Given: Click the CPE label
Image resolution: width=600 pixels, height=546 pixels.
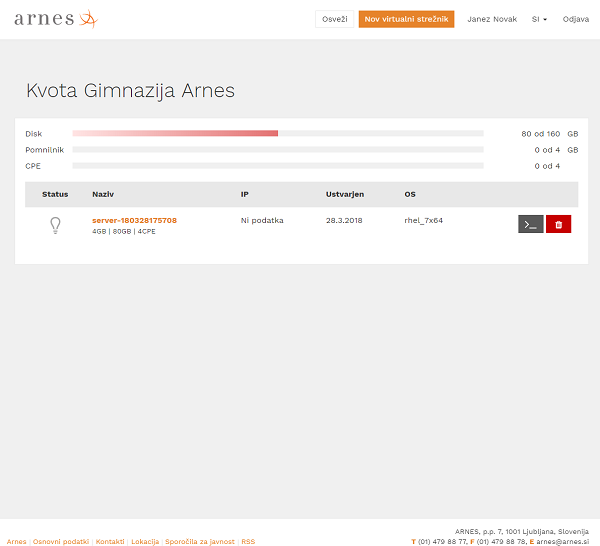Looking at the screenshot, I should coord(33,166).
